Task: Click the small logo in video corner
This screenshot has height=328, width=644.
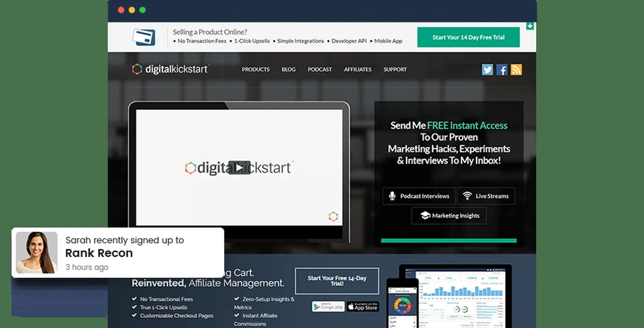Action: [333, 216]
